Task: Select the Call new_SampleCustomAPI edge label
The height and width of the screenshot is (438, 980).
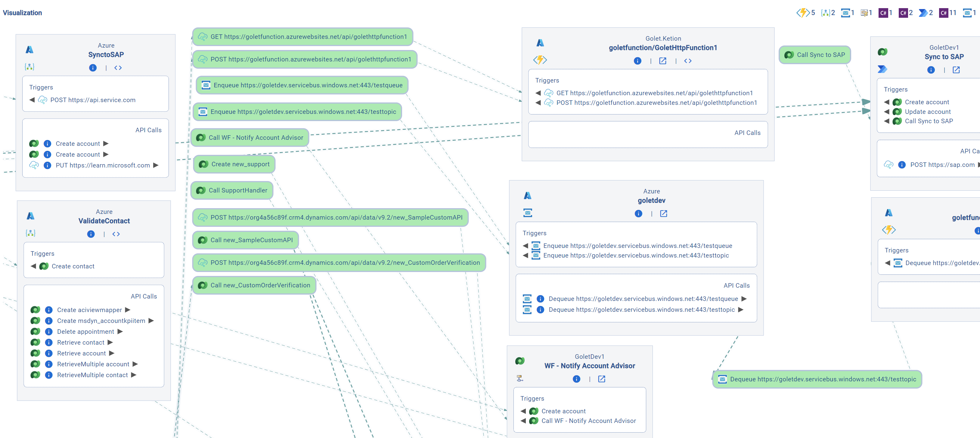Action: [245, 240]
